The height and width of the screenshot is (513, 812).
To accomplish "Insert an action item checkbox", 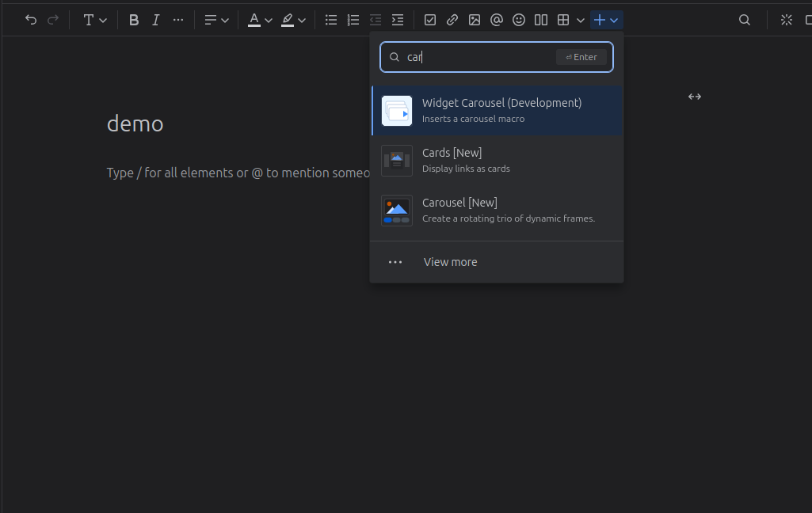I will click(x=430, y=21).
